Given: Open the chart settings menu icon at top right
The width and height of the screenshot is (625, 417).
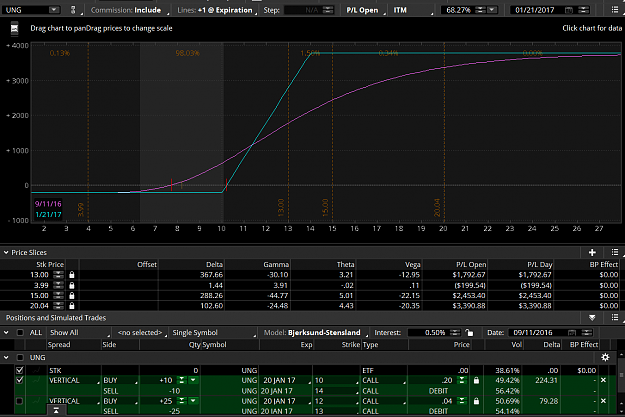Looking at the screenshot, I should pyautogui.click(x=615, y=10).
